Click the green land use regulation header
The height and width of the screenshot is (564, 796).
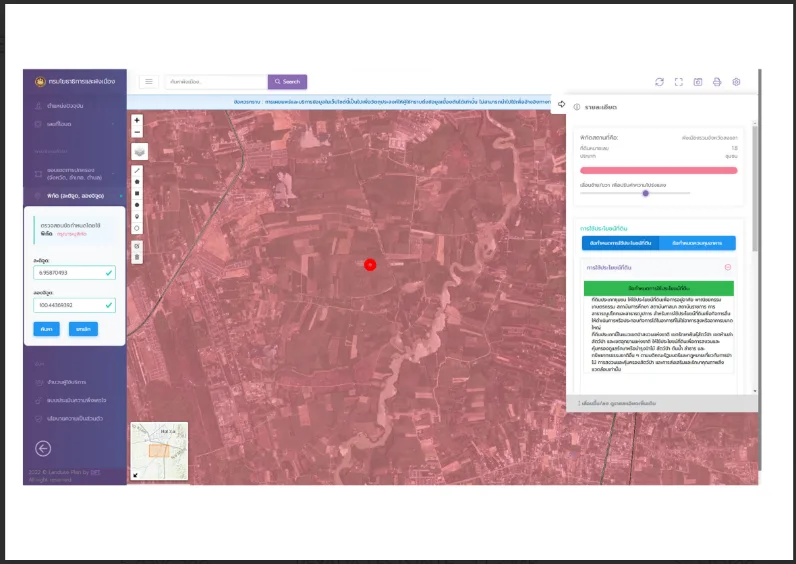pyautogui.click(x=658, y=288)
